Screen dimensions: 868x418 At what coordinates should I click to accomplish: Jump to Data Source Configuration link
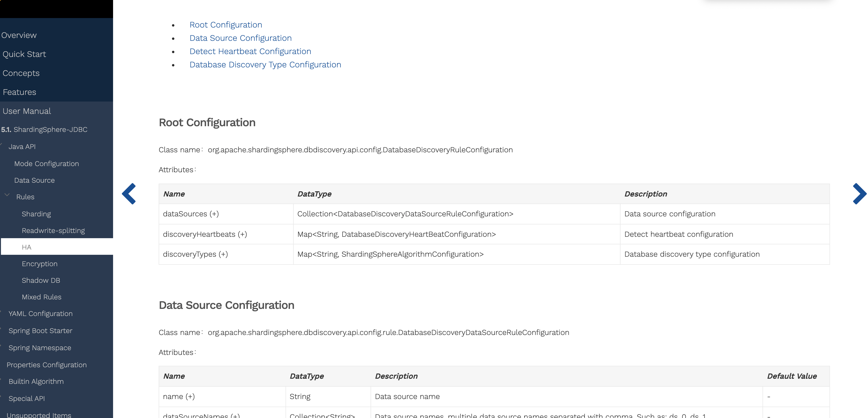(x=240, y=38)
